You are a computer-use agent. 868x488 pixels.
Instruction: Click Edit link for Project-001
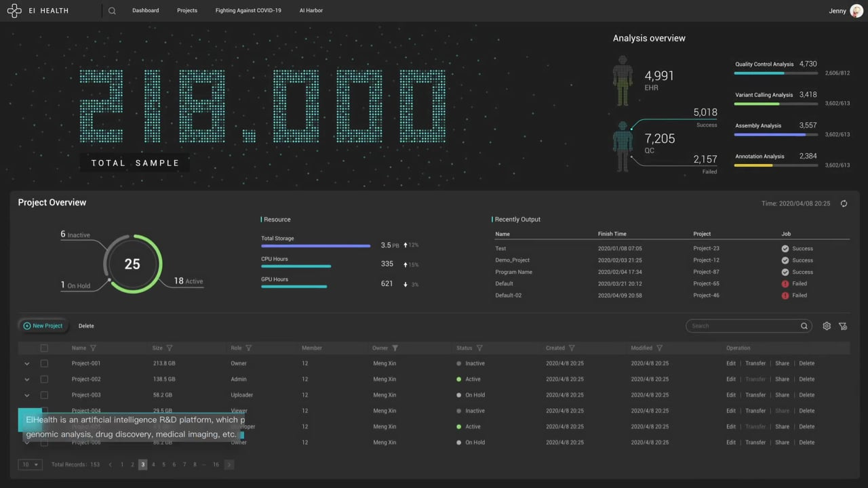730,363
